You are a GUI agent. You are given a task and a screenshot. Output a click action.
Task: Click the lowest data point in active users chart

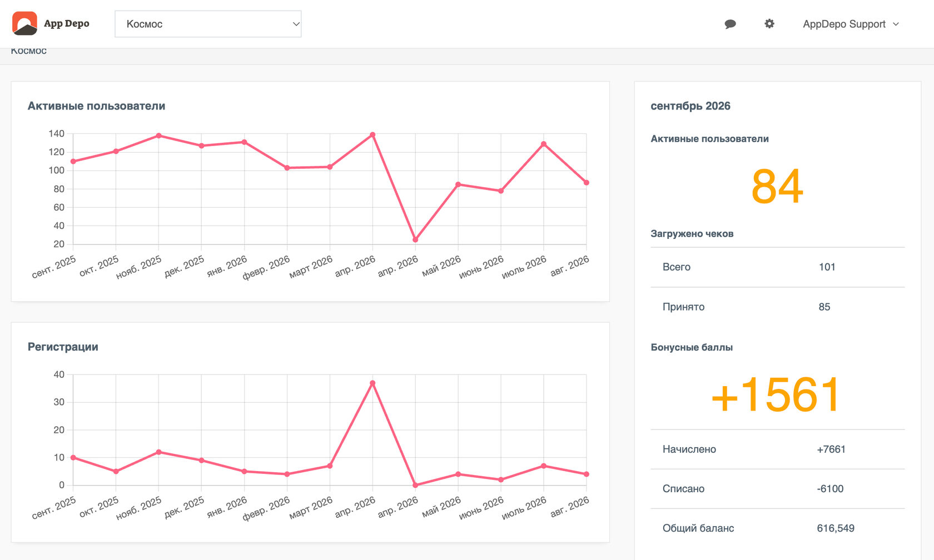415,240
